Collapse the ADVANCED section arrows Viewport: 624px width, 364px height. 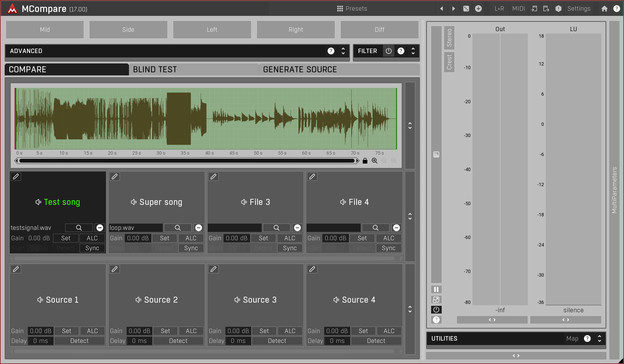(x=343, y=51)
